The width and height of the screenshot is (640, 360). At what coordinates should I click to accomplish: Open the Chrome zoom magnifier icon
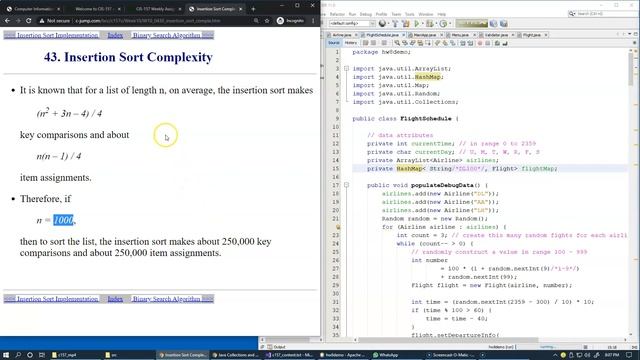256,20
